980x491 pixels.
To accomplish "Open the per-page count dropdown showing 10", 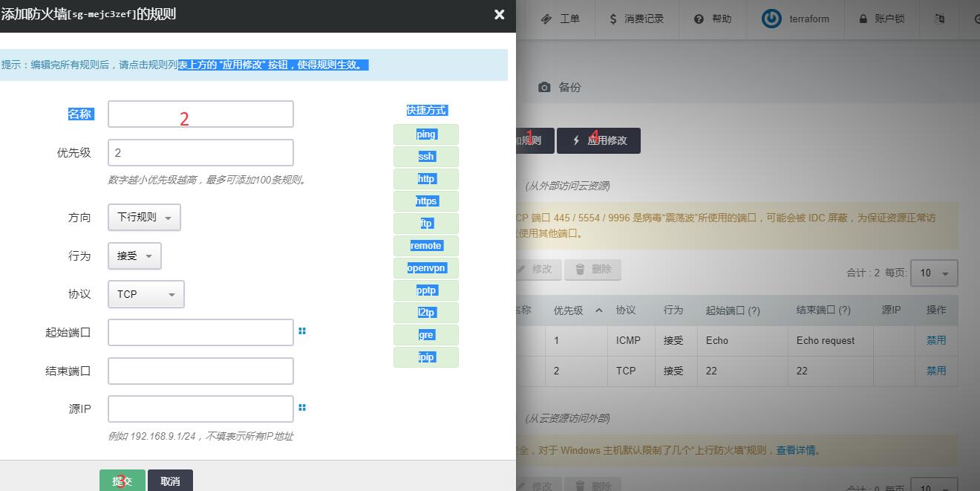I will coord(935,273).
